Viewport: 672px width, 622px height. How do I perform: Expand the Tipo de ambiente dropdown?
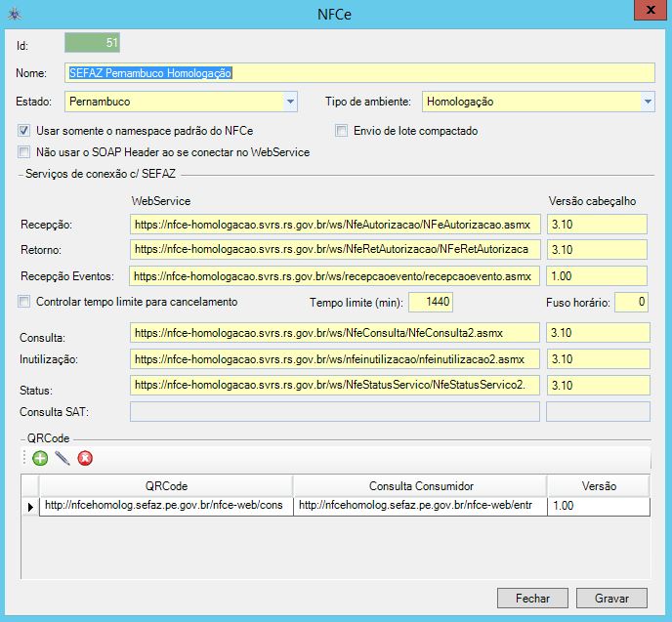click(x=648, y=102)
